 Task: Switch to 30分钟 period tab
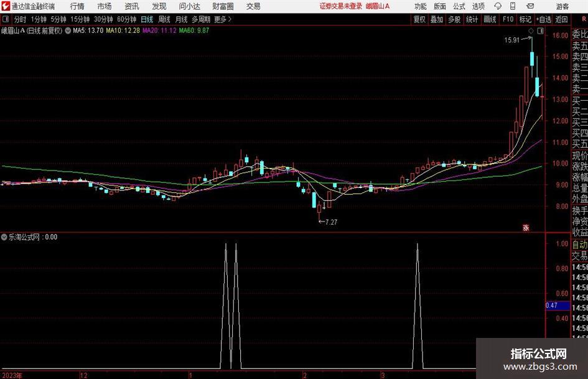pyautogui.click(x=103, y=19)
